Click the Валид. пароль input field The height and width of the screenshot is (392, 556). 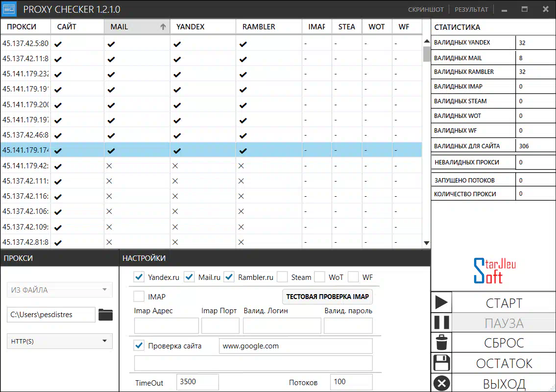pos(348,325)
